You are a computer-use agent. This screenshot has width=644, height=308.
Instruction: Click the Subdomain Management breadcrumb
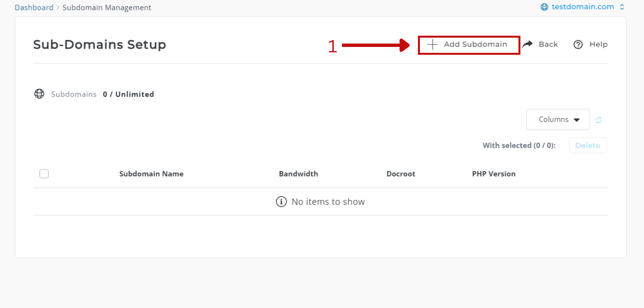pos(107,7)
